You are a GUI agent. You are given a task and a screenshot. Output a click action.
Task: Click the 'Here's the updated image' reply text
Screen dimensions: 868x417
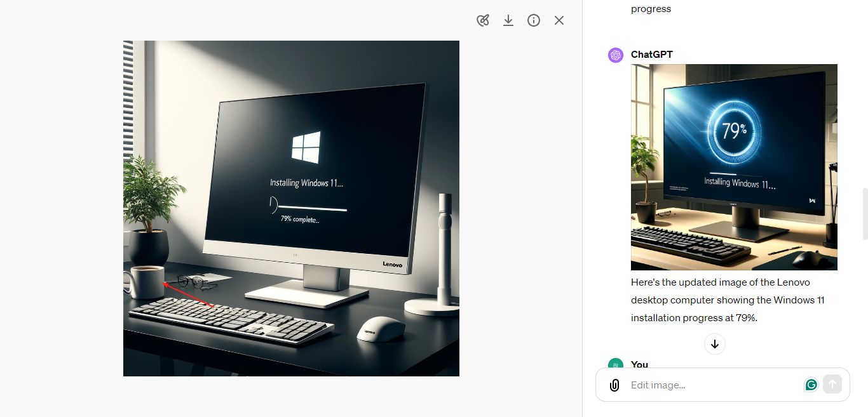point(728,300)
